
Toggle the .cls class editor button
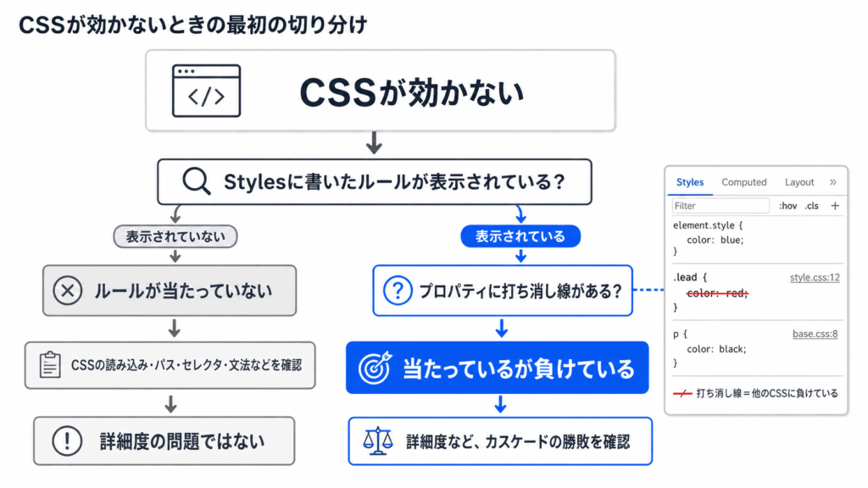tap(811, 206)
